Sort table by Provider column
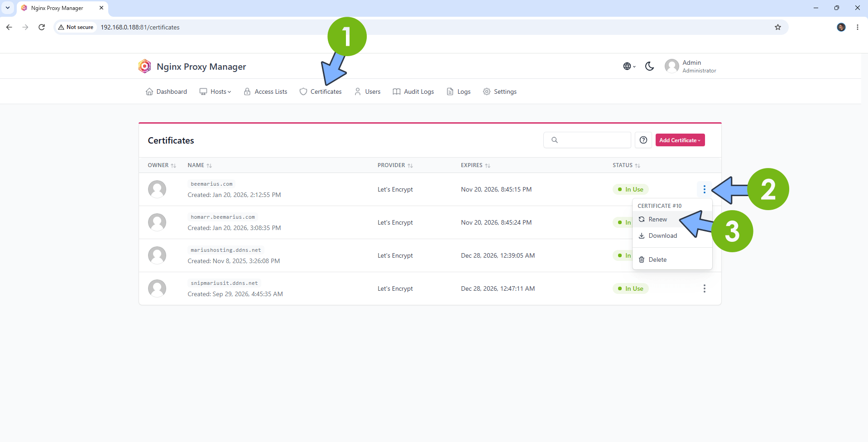Image resolution: width=868 pixels, height=442 pixels. tap(395, 165)
